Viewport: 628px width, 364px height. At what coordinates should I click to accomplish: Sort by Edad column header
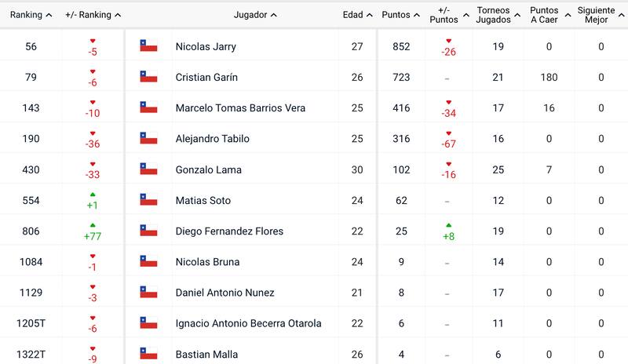click(357, 15)
